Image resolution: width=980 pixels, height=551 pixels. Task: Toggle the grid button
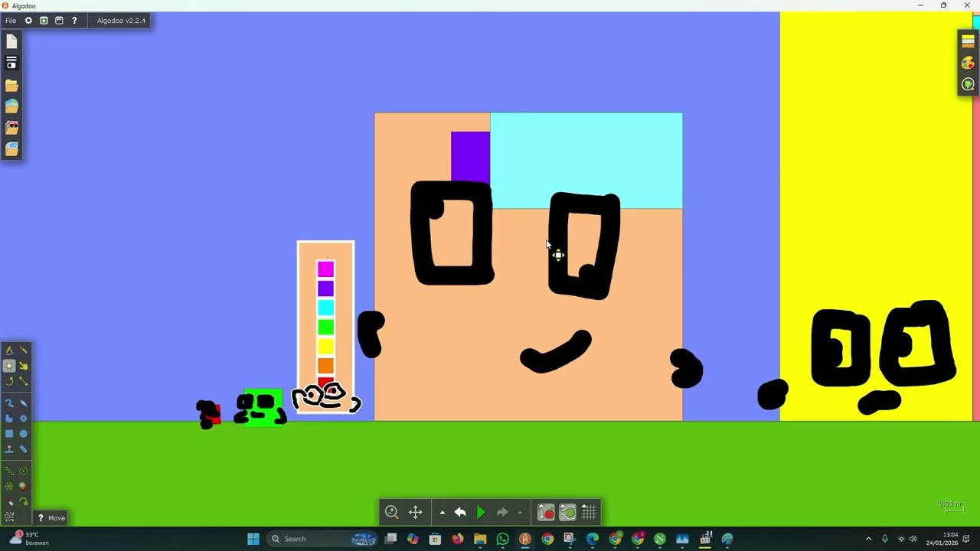pos(589,512)
